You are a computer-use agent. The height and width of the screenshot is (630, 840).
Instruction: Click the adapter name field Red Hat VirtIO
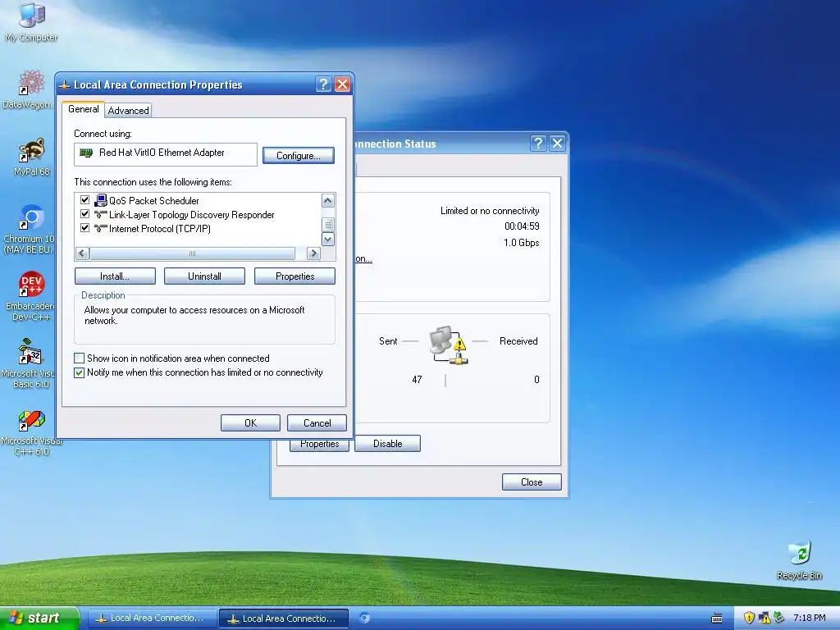coord(166,153)
